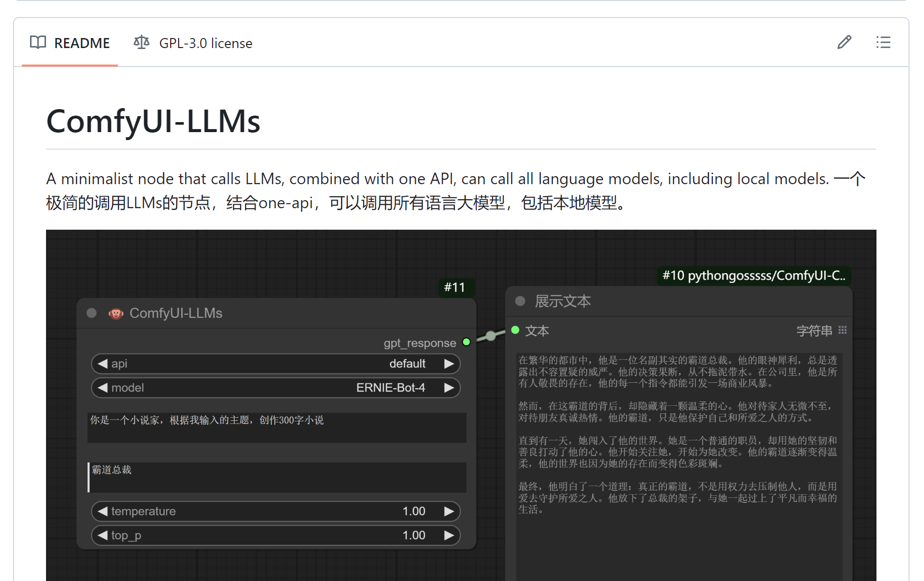Click the gpt_response label
Image resolution: width=924 pixels, height=581 pixels.
coord(420,343)
